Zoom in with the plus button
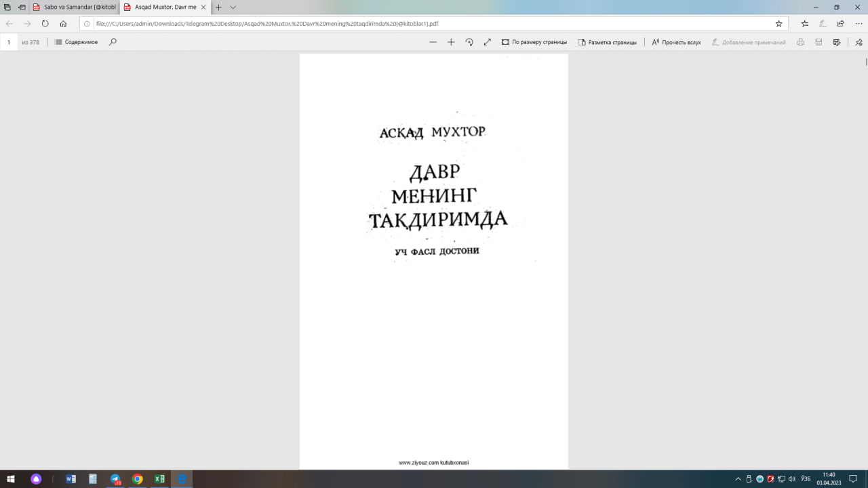 [x=451, y=42]
